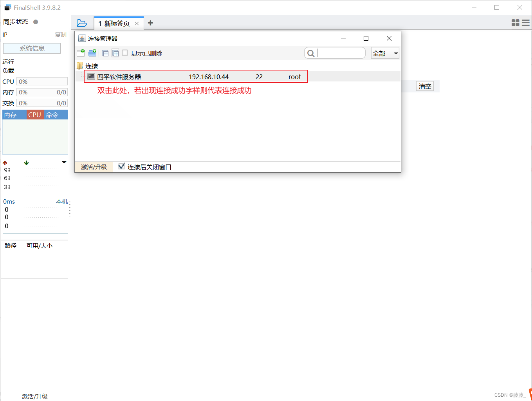The image size is (532, 401).
Task: Open the 全部 filter dropdown
Action: tap(385, 53)
